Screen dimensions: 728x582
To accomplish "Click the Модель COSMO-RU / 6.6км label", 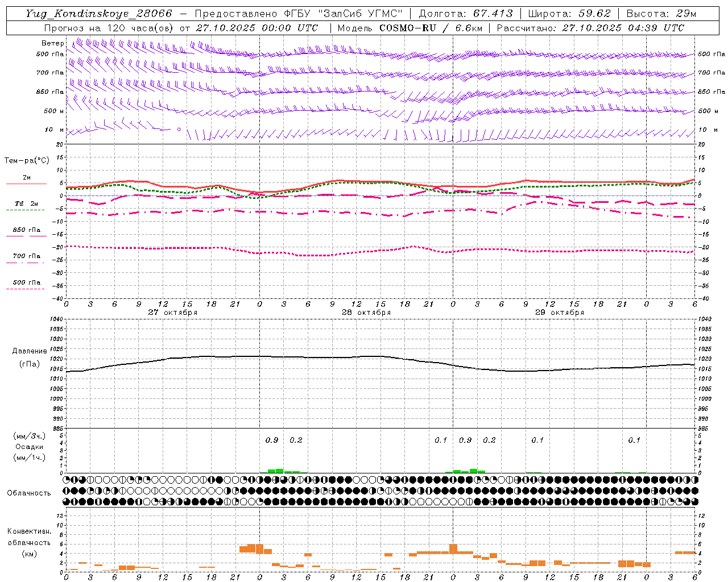I will 409,28.
